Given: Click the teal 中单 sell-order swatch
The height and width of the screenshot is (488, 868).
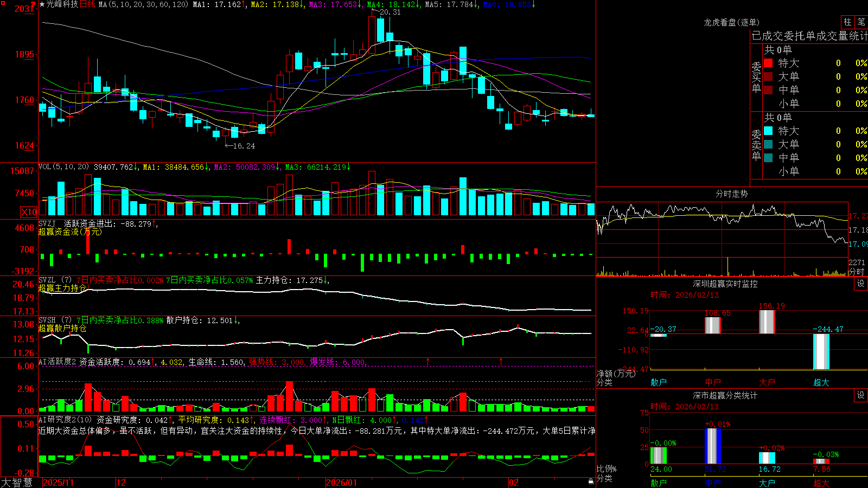Looking at the screenshot, I should point(768,158).
